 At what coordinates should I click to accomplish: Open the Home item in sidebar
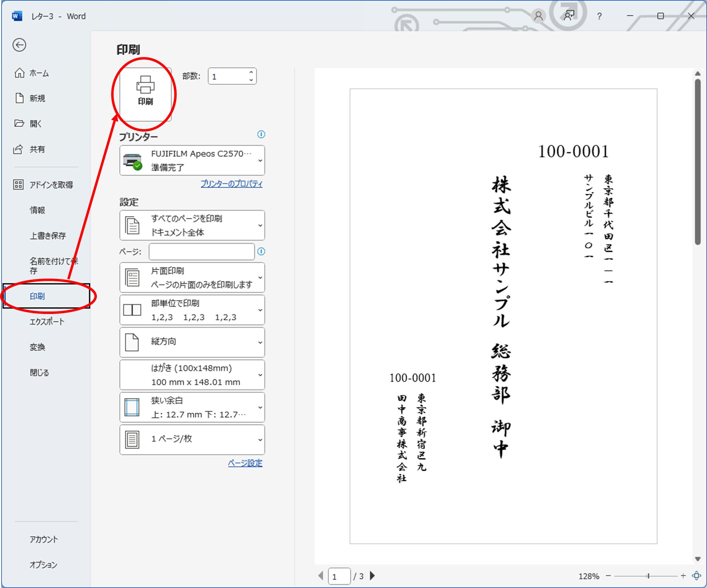coord(39,73)
